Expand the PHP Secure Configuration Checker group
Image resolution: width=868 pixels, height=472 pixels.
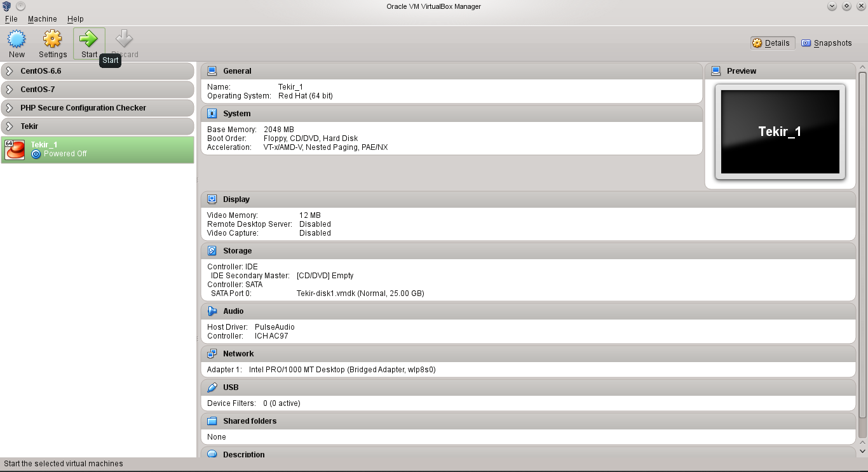point(10,108)
